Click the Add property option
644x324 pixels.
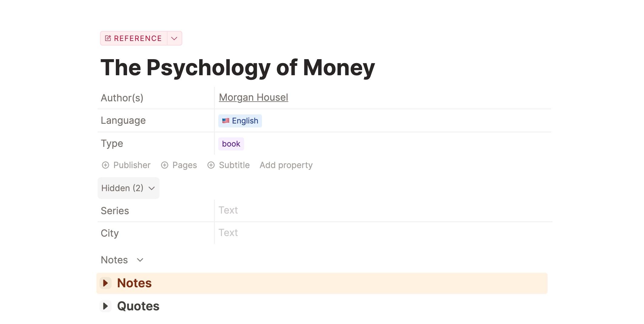pos(286,165)
